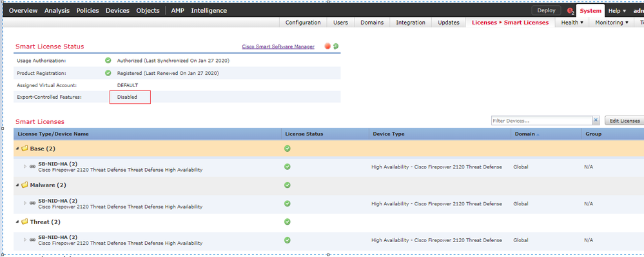Image resolution: width=644 pixels, height=257 pixels.
Task: Open the Policies menu
Action: click(88, 11)
